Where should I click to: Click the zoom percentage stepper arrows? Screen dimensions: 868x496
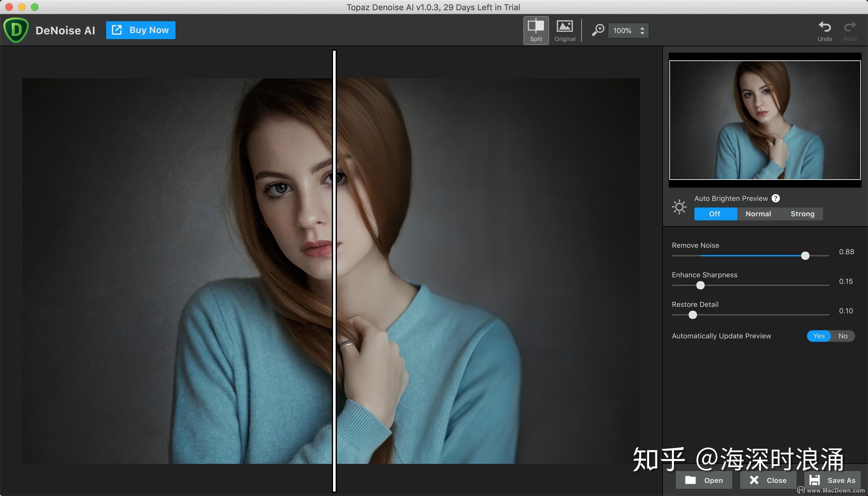pyautogui.click(x=642, y=31)
